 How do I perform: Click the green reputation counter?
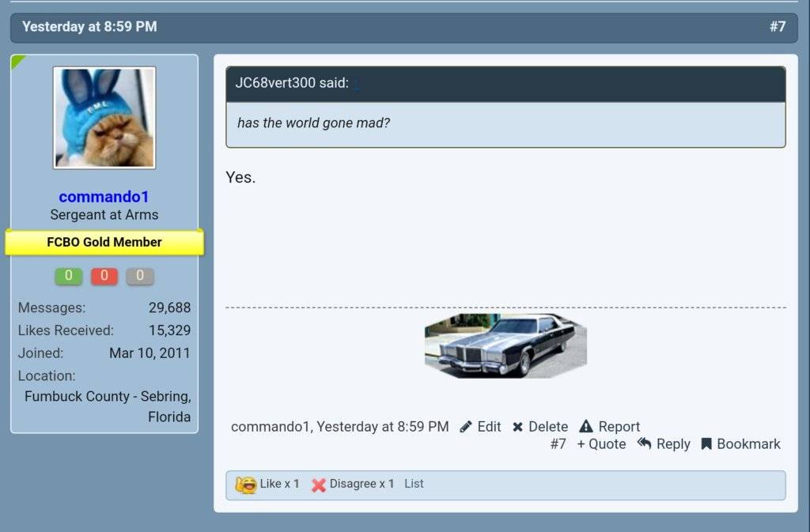[68, 276]
